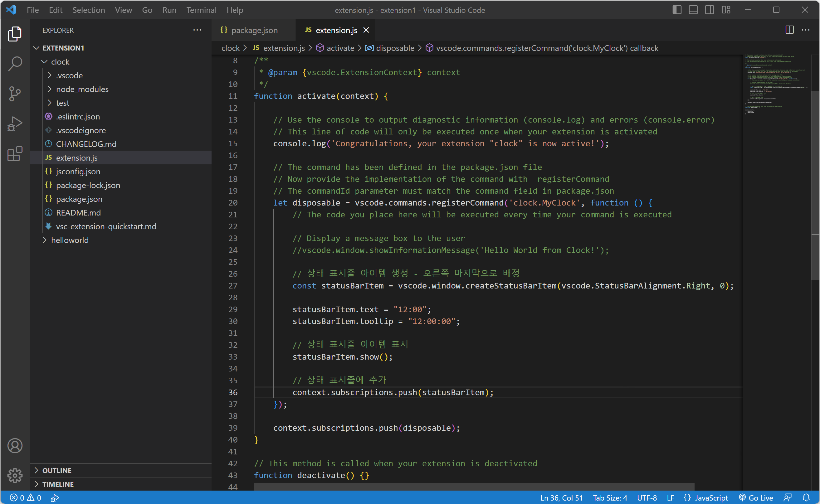820x504 pixels.
Task: Toggle the bottom Panel layout button
Action: pos(693,10)
